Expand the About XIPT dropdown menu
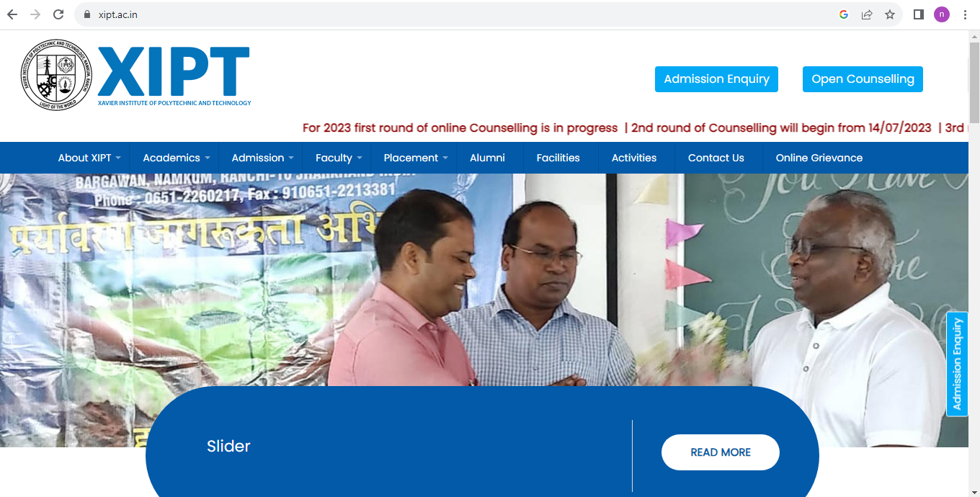Screen dimensions: 980x497 click(x=89, y=158)
